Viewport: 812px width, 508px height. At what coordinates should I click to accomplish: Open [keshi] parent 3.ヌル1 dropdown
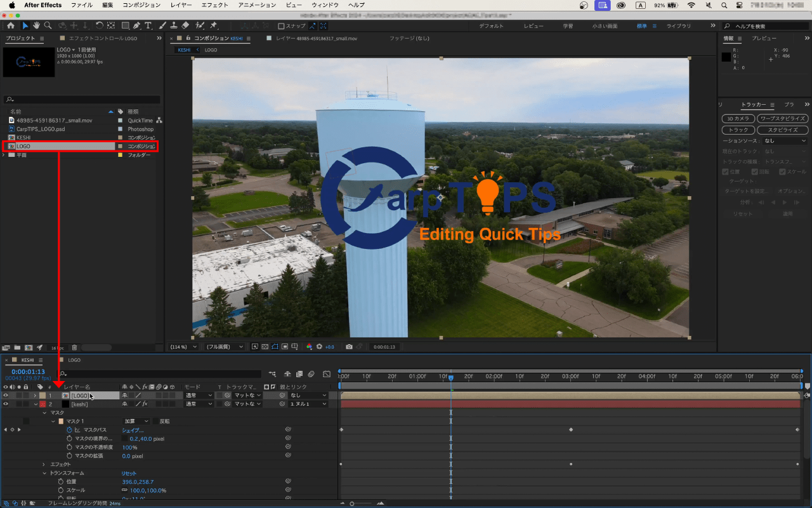[308, 404]
